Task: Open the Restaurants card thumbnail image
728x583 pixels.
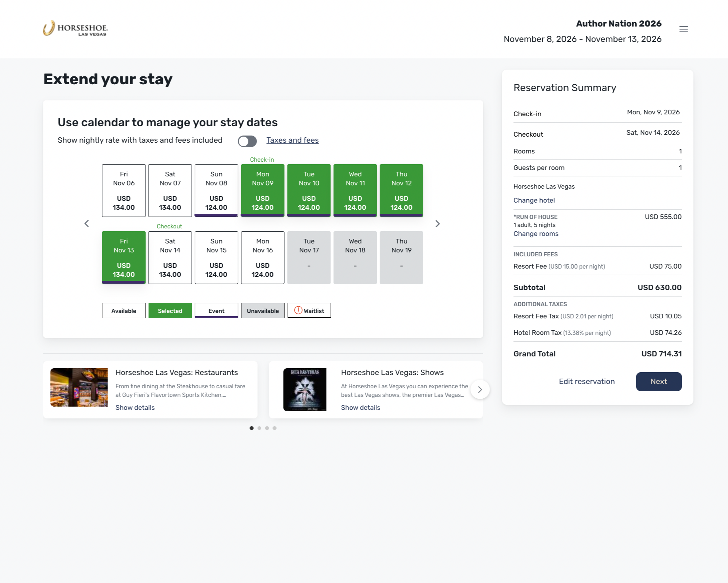Action: pos(79,387)
